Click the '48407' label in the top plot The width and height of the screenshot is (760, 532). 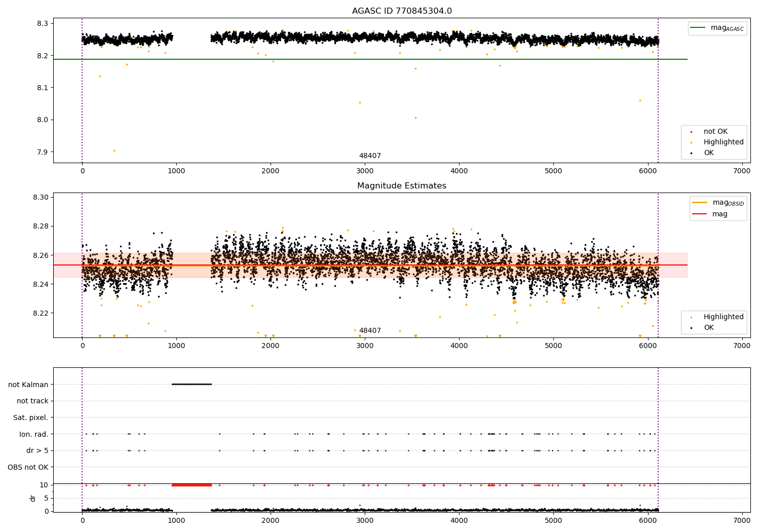click(x=370, y=156)
